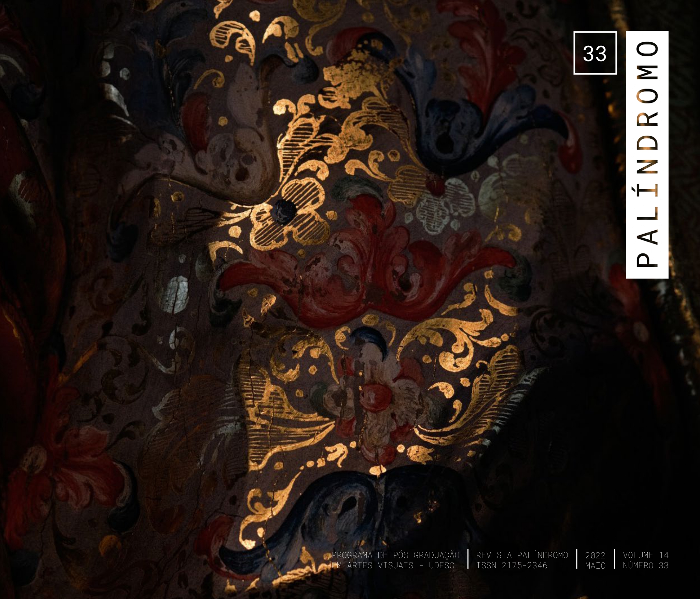Click the 'REVISTA PALÍNDROMO' text
The height and width of the screenshot is (599, 700).
(522, 555)
